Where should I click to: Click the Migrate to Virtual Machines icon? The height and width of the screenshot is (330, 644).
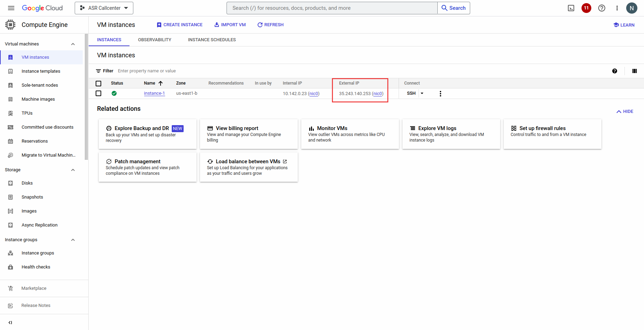click(10, 155)
